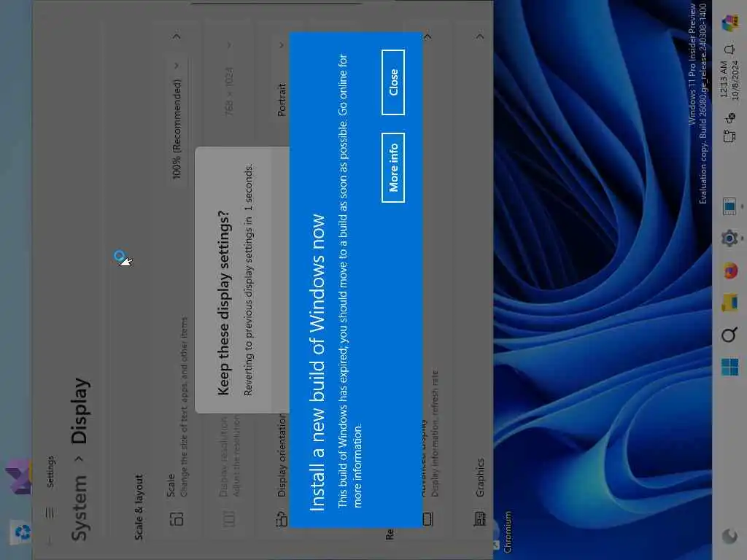Click the Close button in blue dialog
Screen dimensions: 747x560
tap(393, 82)
